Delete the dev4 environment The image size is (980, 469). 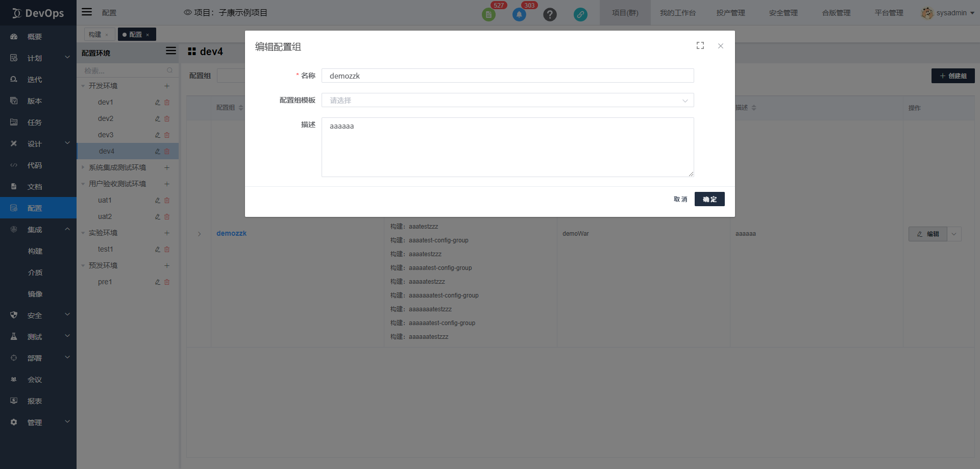tap(167, 152)
